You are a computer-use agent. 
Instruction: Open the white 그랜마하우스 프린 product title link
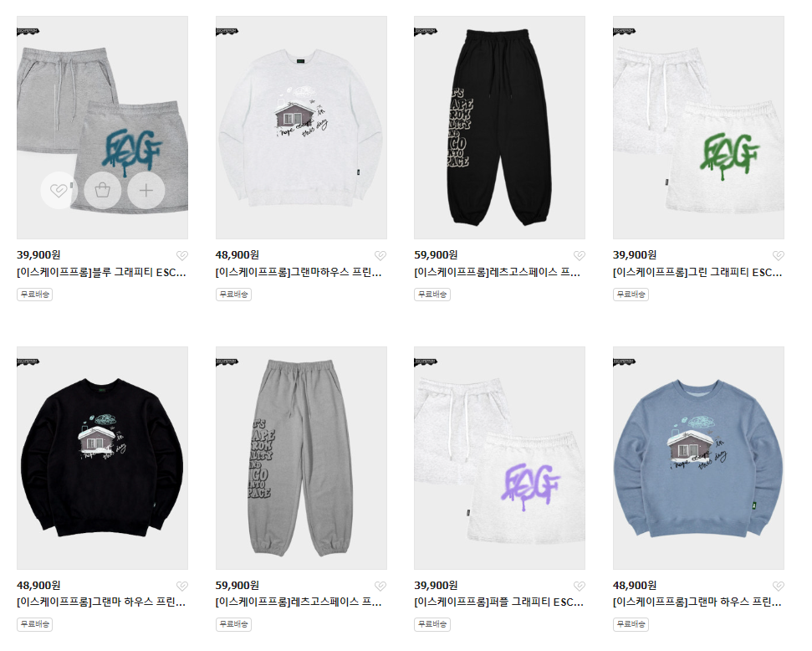pos(299,272)
